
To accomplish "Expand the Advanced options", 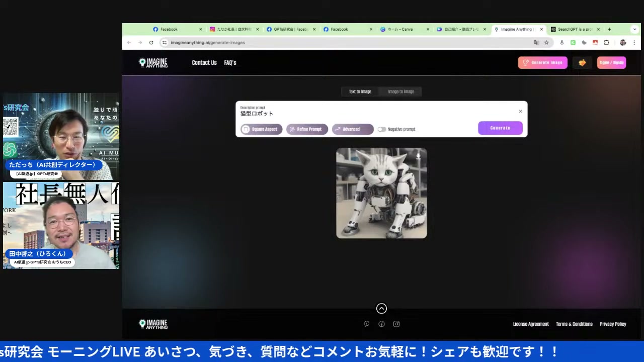I will point(353,129).
